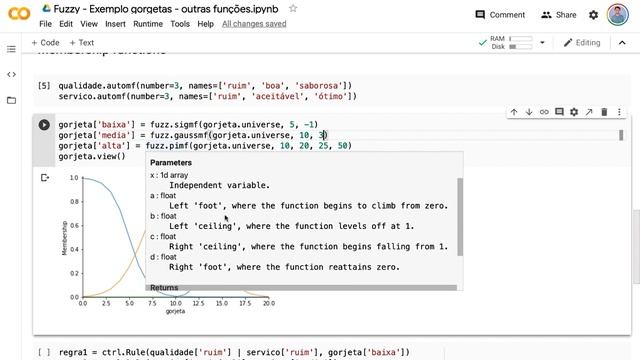Screen dimensions: 640x360
Task: Click the gorjeta.view() line
Action: point(92,156)
